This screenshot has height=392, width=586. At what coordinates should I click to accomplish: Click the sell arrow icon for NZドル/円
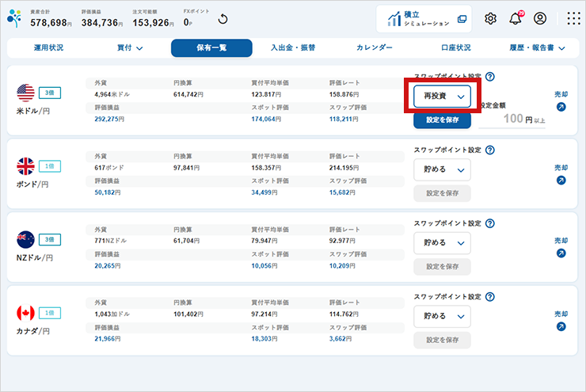(x=561, y=253)
